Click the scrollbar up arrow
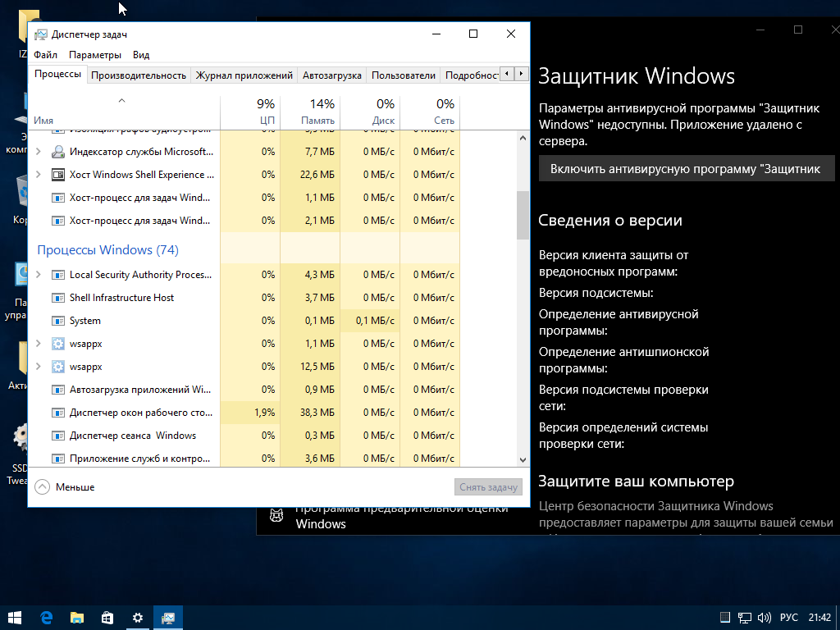 tap(523, 138)
